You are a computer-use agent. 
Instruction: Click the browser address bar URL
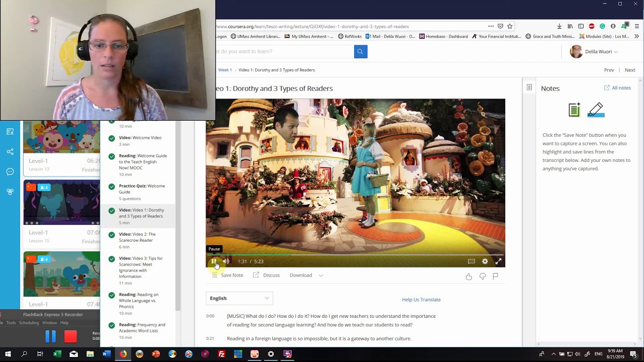[x=312, y=26]
